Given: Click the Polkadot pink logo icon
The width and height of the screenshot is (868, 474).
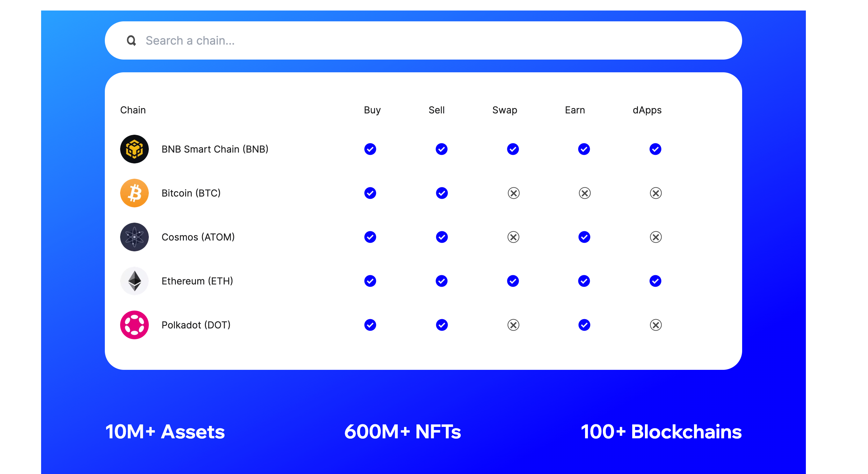Looking at the screenshot, I should [x=134, y=325].
